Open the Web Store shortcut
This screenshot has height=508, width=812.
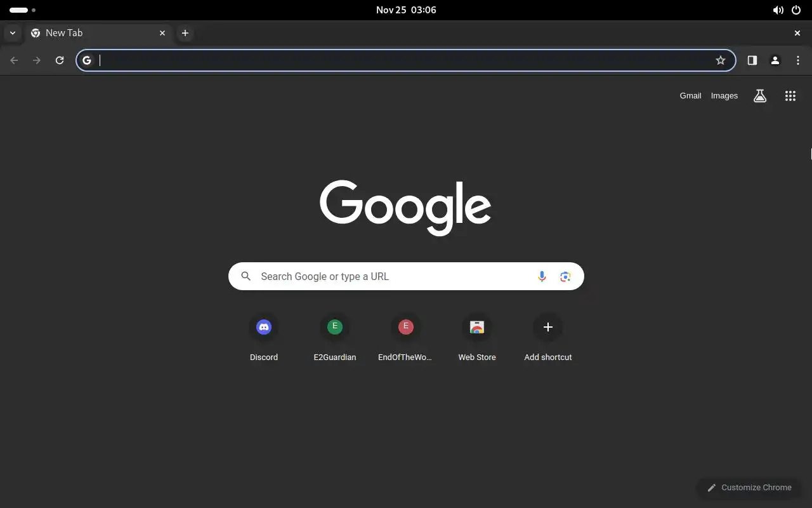point(477,338)
